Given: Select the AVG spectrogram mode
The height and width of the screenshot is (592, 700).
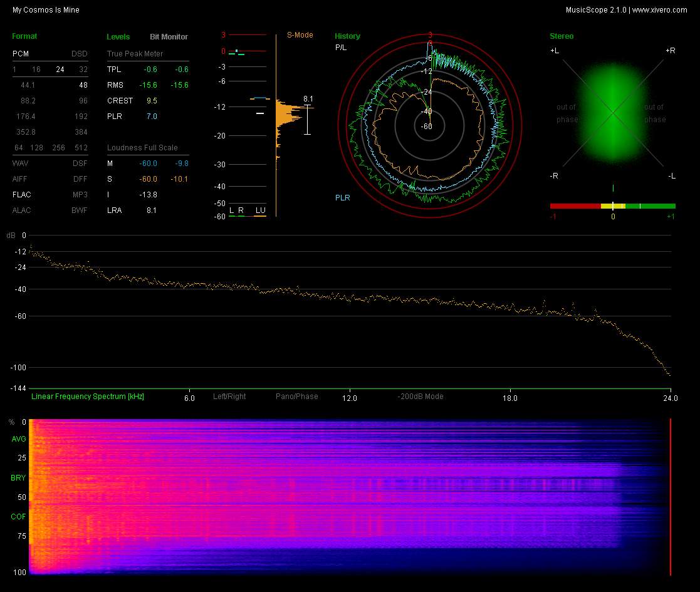Looking at the screenshot, I should click(19, 439).
